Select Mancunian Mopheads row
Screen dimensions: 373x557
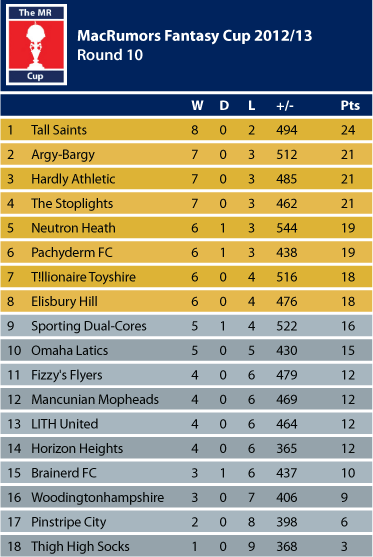[186, 400]
